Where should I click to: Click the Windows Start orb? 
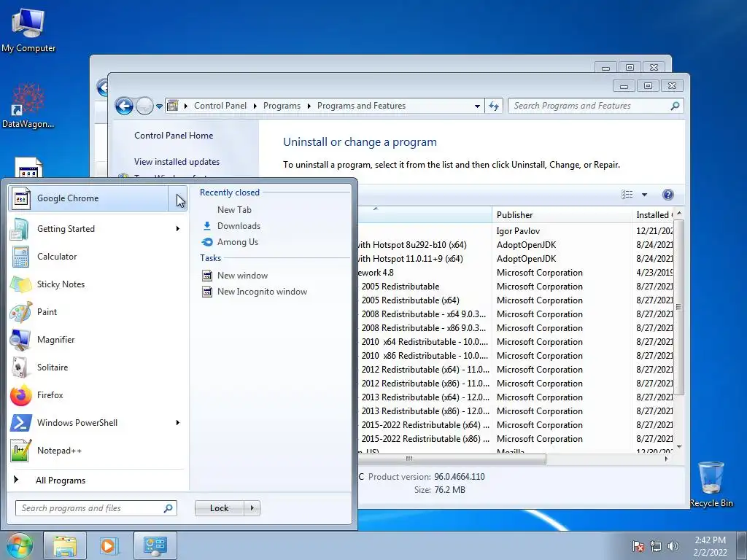click(19, 545)
